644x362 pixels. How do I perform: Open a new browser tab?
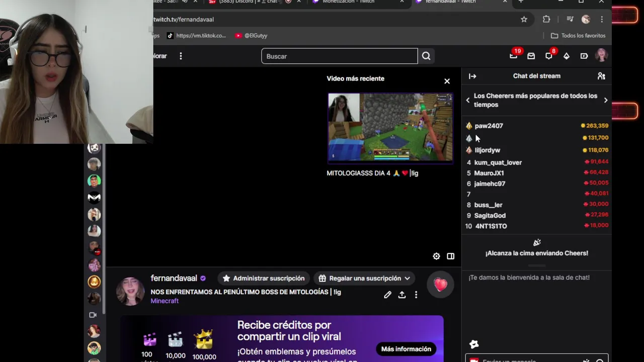[x=521, y=2]
